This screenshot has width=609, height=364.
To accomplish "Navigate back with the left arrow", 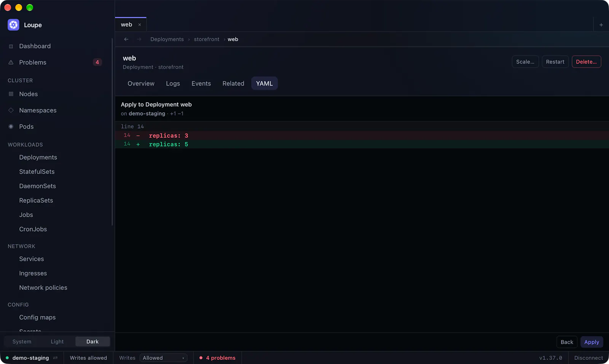I will [x=126, y=39].
